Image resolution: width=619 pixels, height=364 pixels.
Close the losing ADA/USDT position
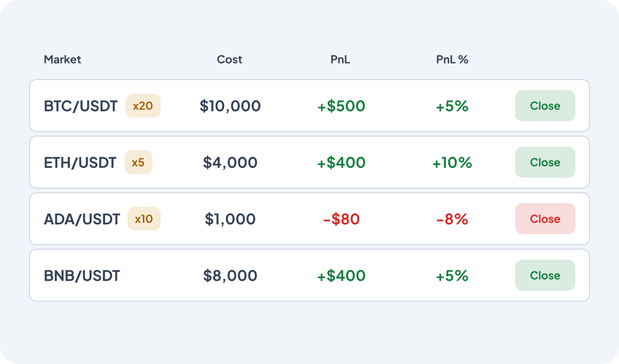click(545, 219)
